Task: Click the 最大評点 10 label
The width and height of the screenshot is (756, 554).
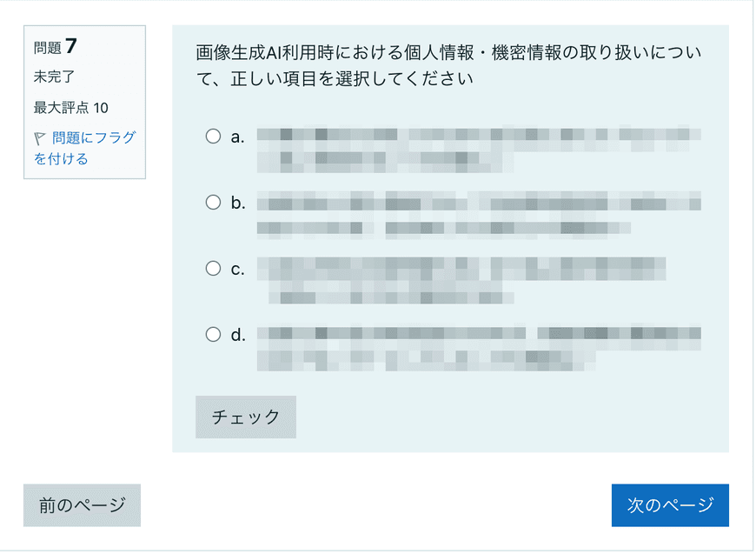Action: (x=71, y=107)
